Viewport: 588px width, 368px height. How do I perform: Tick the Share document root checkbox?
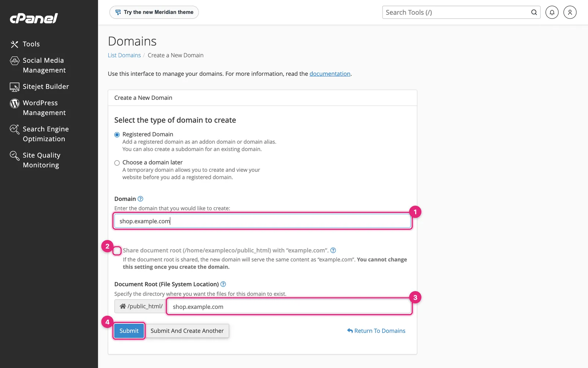[117, 251]
